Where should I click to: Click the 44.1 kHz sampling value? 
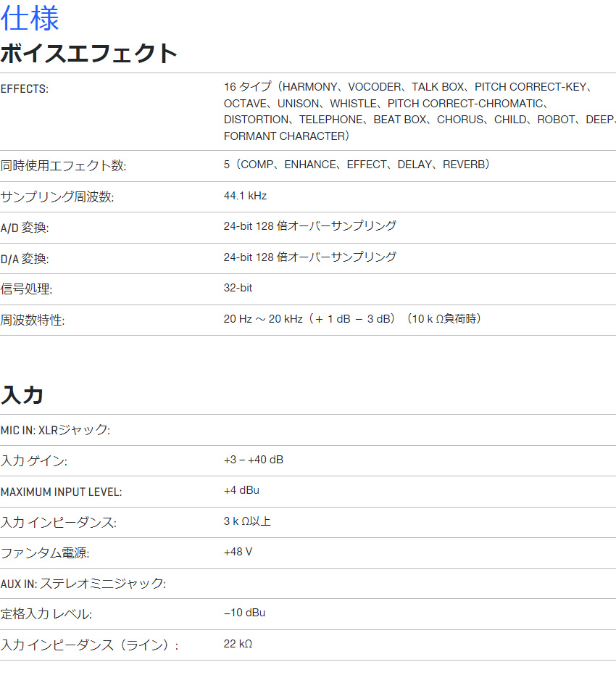245,196
